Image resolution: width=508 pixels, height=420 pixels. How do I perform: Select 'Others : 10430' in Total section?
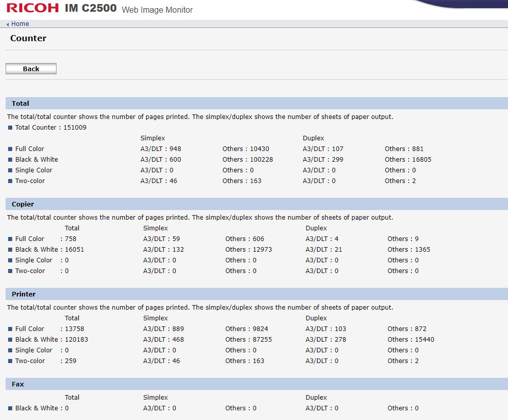245,148
